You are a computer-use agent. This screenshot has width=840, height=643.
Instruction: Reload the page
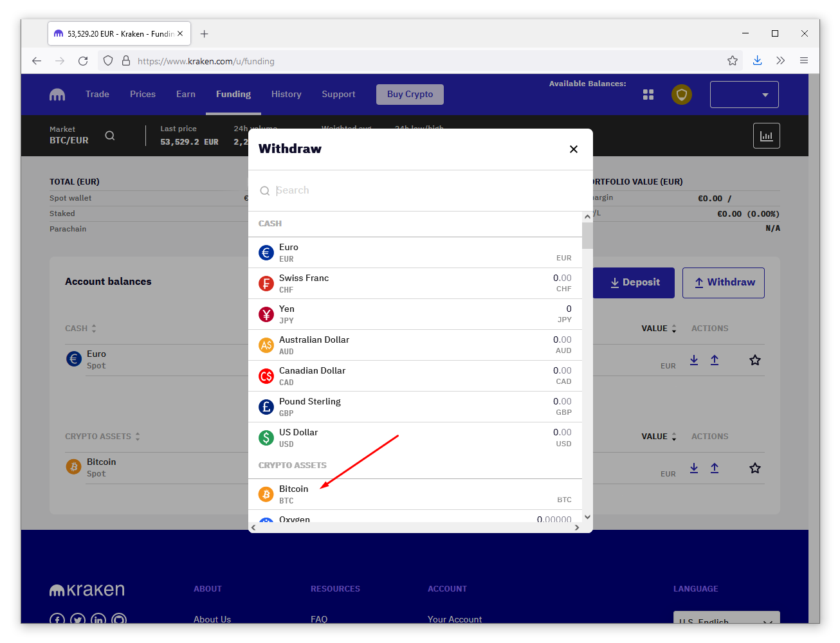[83, 61]
